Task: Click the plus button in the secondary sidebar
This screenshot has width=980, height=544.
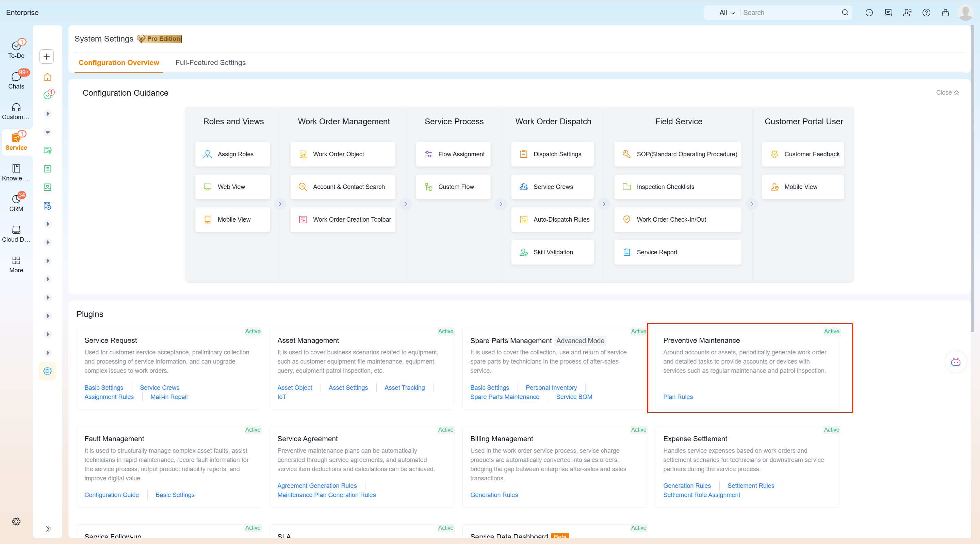Action: pos(47,57)
